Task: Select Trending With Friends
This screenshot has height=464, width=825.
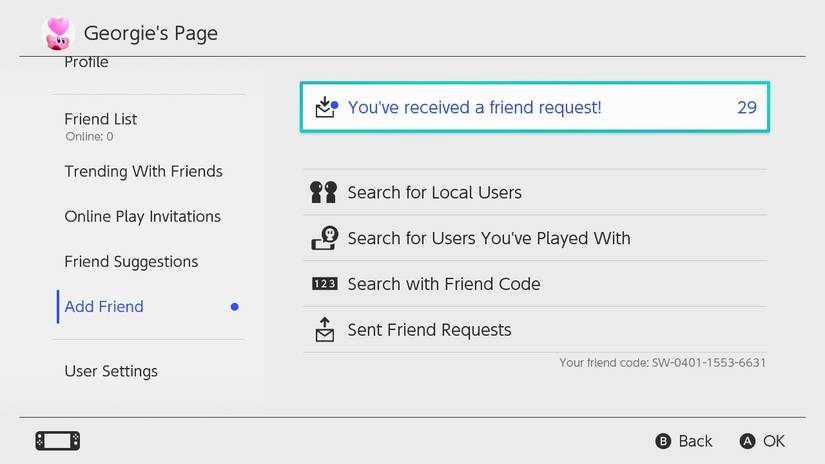Action: tap(143, 171)
